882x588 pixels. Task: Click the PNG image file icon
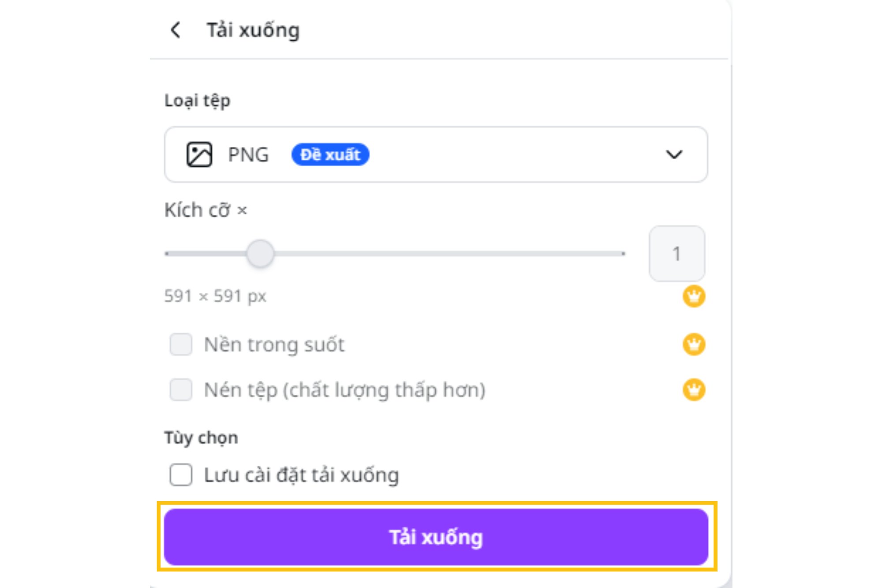tap(199, 154)
